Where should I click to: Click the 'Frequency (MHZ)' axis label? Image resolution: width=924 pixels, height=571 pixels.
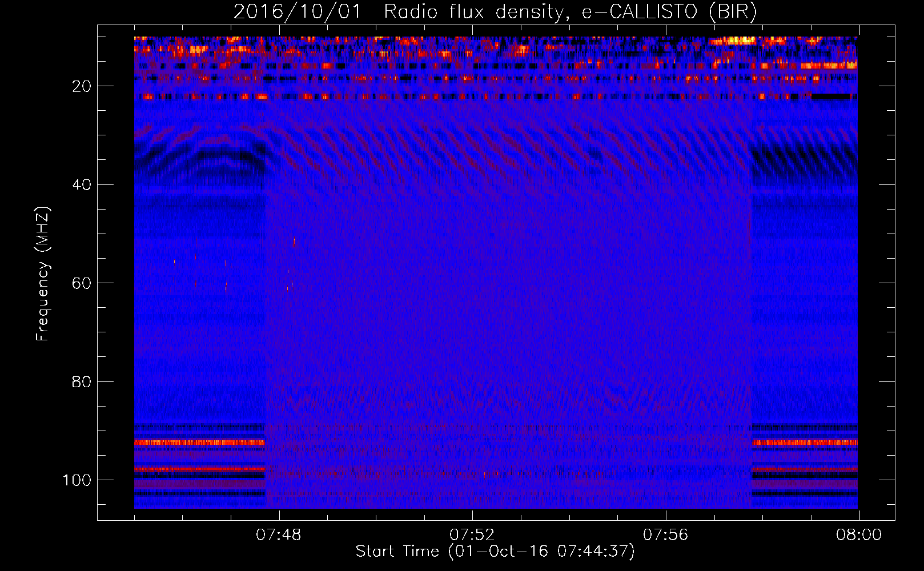pyautogui.click(x=43, y=274)
